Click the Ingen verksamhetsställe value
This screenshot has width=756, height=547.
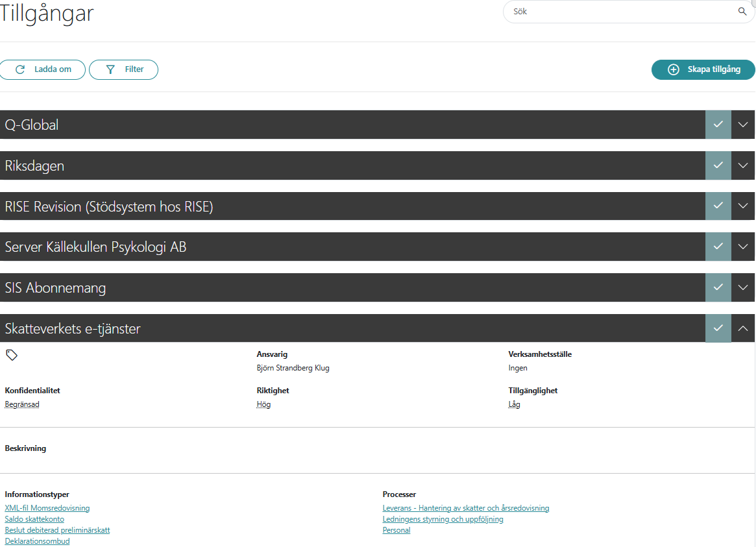point(518,368)
